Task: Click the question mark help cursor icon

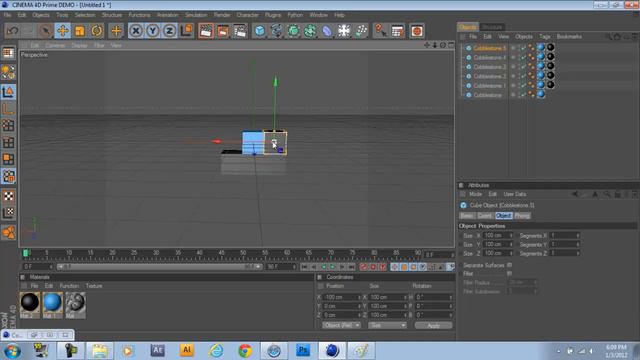Action: (x=380, y=31)
